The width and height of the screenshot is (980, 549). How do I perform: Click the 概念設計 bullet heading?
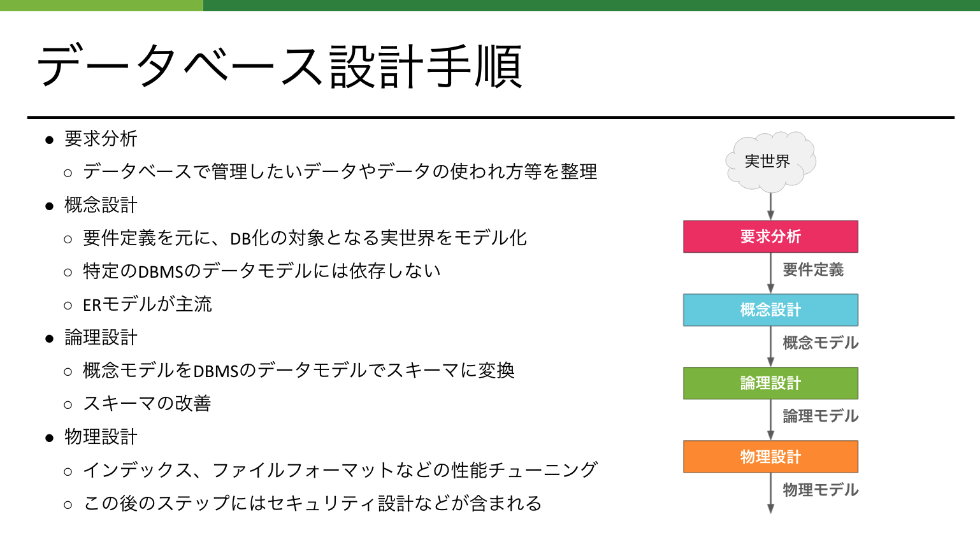click(101, 205)
